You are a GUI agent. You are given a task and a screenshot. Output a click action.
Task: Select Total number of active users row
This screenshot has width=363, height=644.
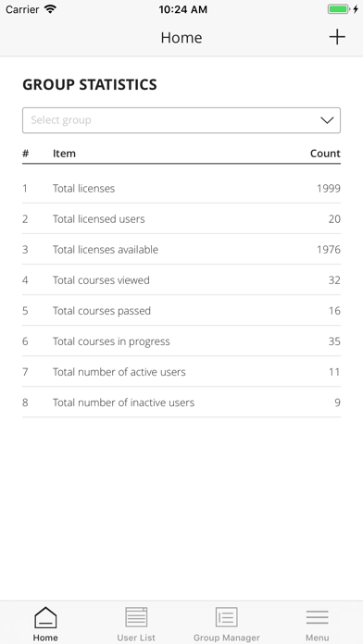[181, 372]
